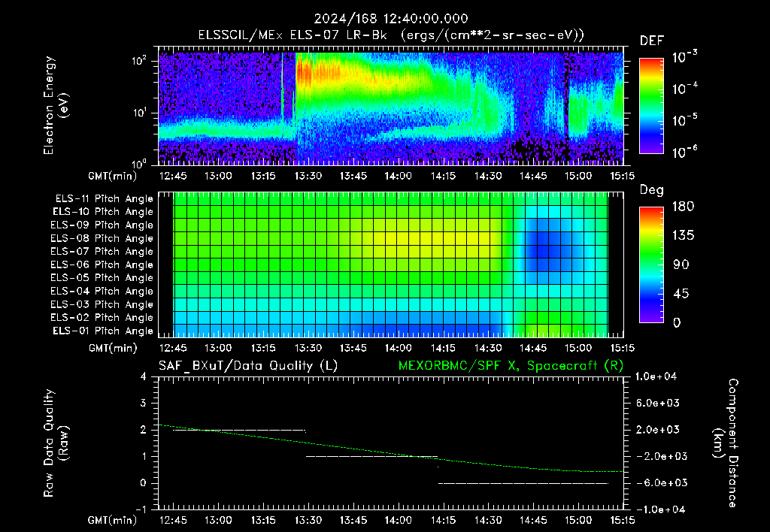This screenshot has height=532, width=770.
Task: Click the 10^-6 DEF colorbar value
Action: (x=684, y=152)
